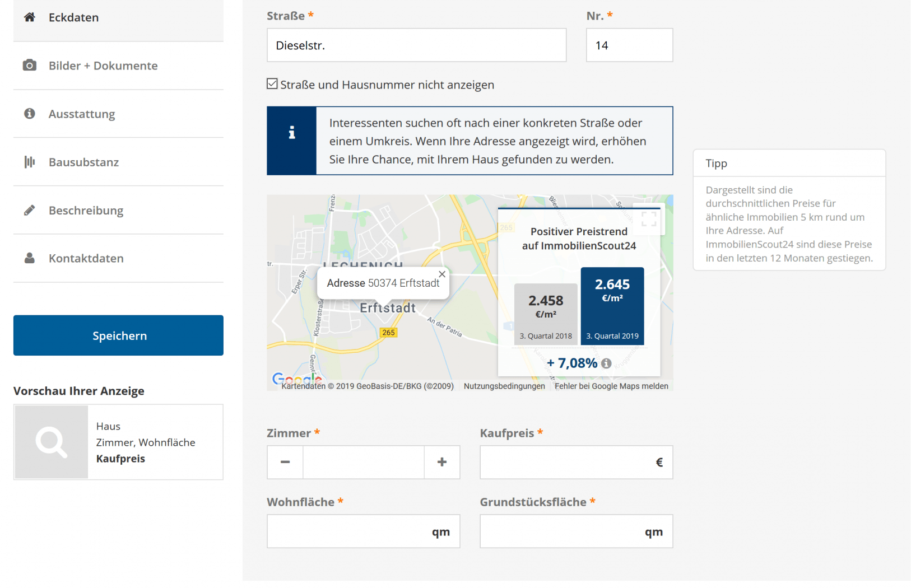
Task: Click the Adresse 50374 Erftstadt popup text
Action: pos(383,283)
